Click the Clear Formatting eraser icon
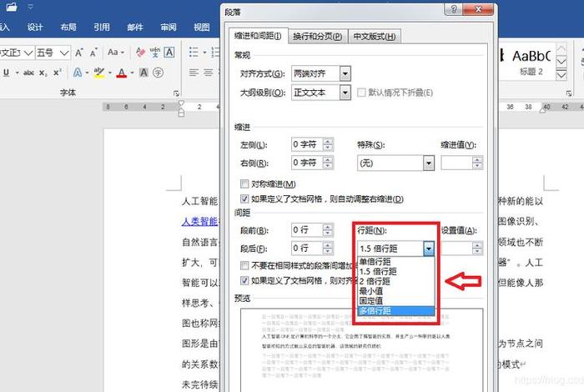The height and width of the screenshot is (392, 584). point(141,53)
